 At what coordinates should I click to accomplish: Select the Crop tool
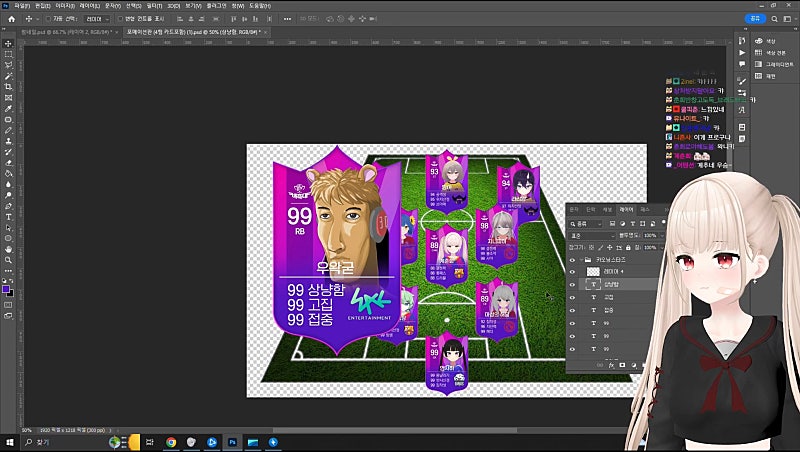click(x=8, y=87)
